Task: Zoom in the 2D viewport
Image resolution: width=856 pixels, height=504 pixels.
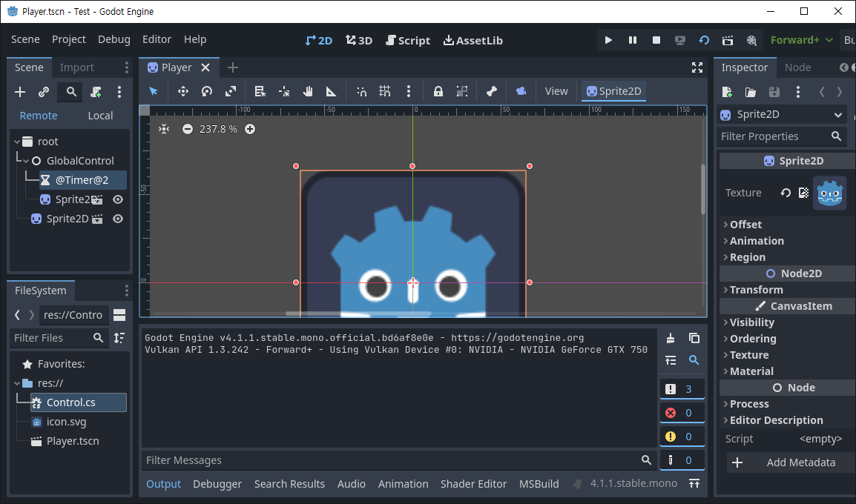Action: pyautogui.click(x=249, y=129)
